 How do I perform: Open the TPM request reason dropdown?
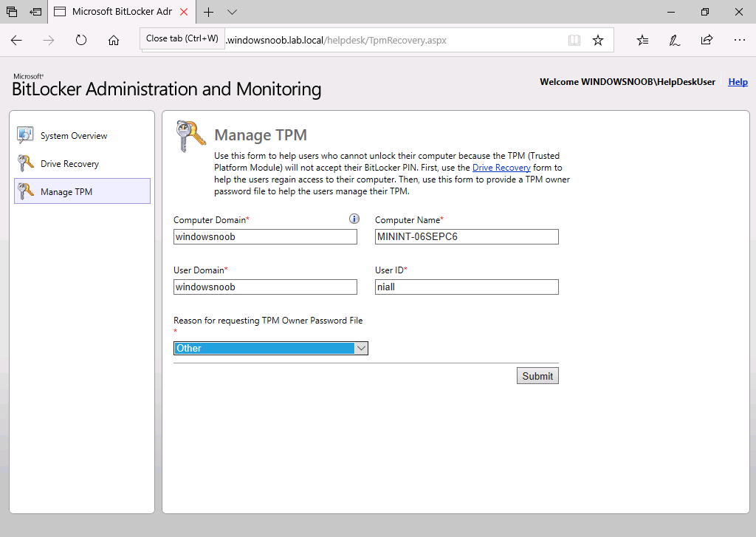coord(271,349)
